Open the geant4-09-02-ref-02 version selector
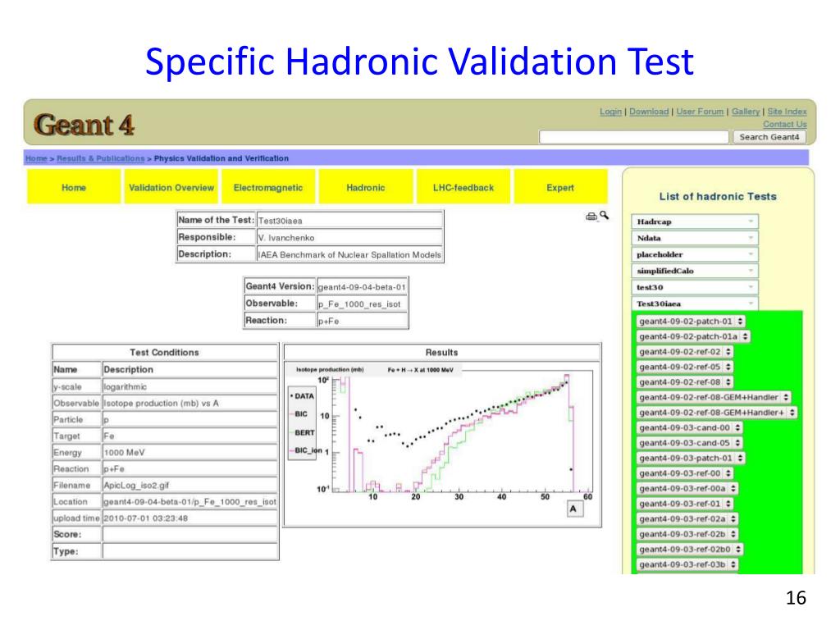Viewport: 840px width, 630px height. point(685,352)
